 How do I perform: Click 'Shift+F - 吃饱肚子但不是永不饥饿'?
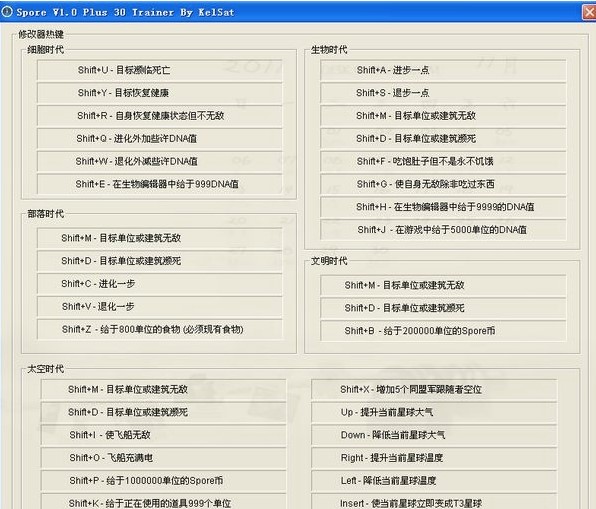click(443, 161)
